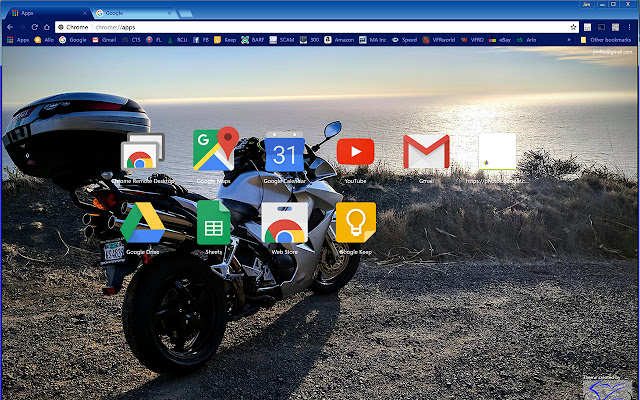Go to the home page icon
640x400 pixels.
[x=47, y=27]
